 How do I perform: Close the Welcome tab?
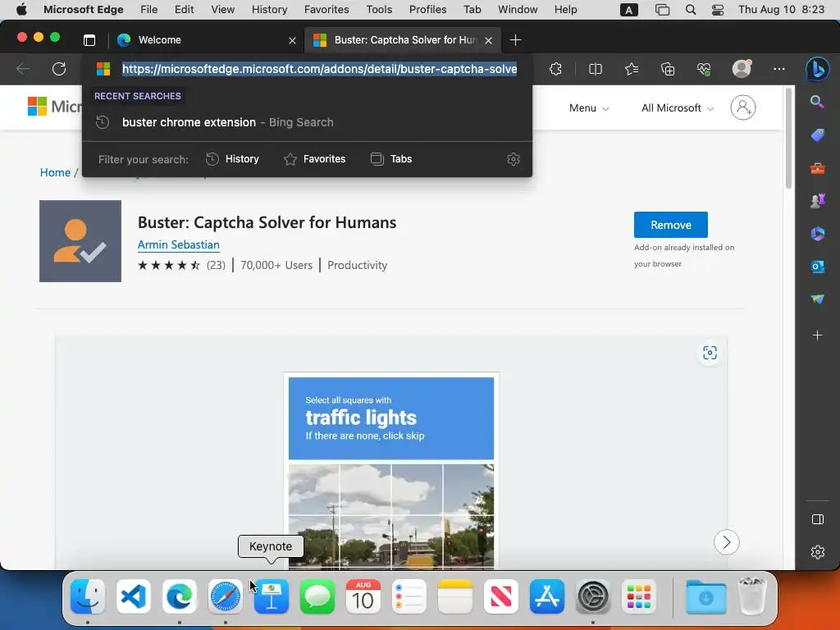pos(292,40)
